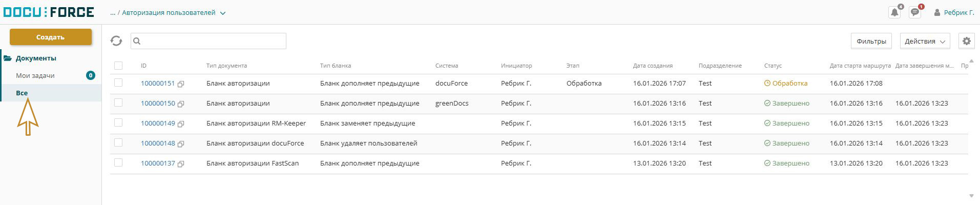The width and height of the screenshot is (980, 205).
Task: Click the Создать button
Action: click(51, 37)
